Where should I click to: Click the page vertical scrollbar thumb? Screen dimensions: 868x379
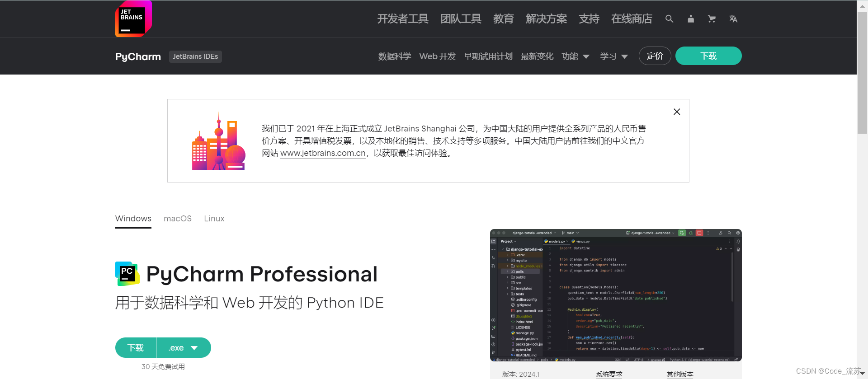(862, 72)
